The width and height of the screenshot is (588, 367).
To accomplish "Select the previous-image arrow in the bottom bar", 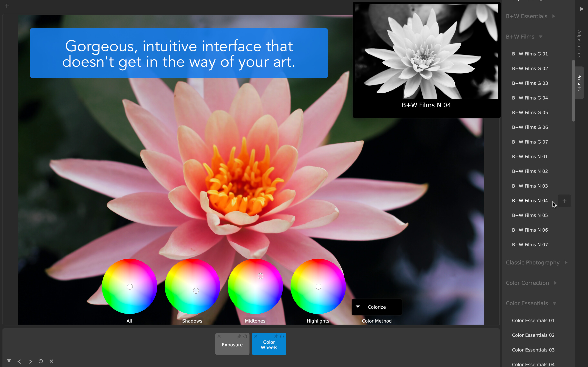I will coord(19,361).
